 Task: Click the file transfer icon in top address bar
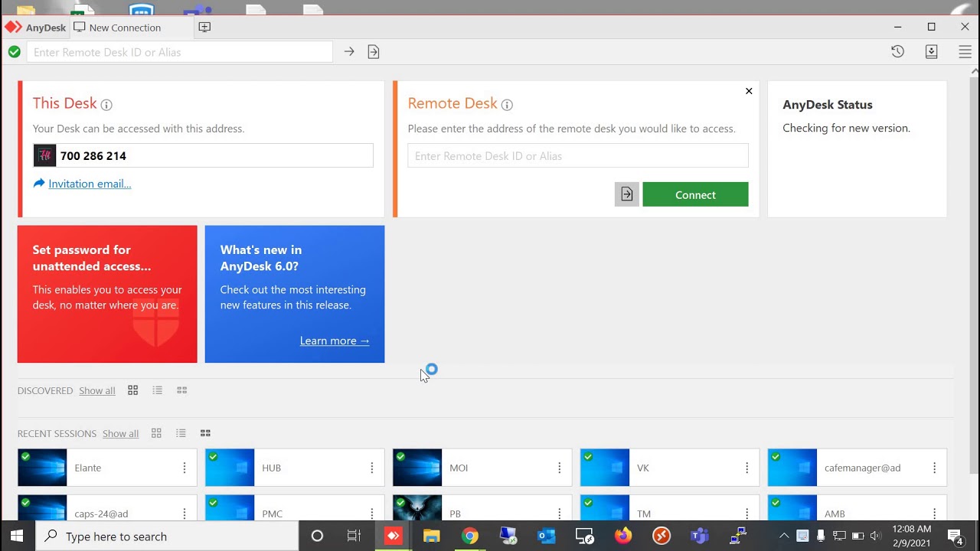tap(374, 51)
